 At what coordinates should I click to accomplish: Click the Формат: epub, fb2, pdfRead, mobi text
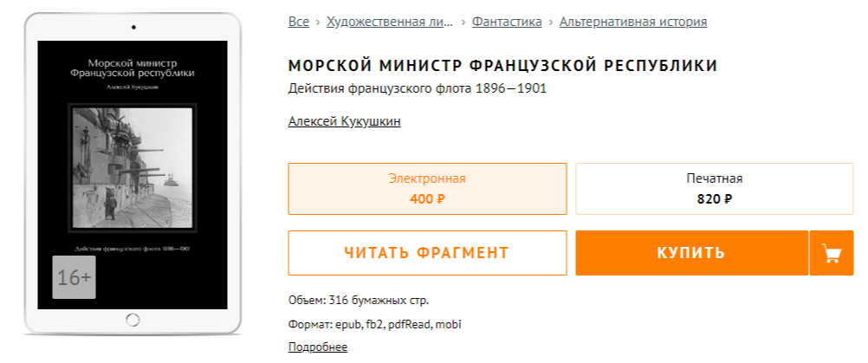(374, 325)
